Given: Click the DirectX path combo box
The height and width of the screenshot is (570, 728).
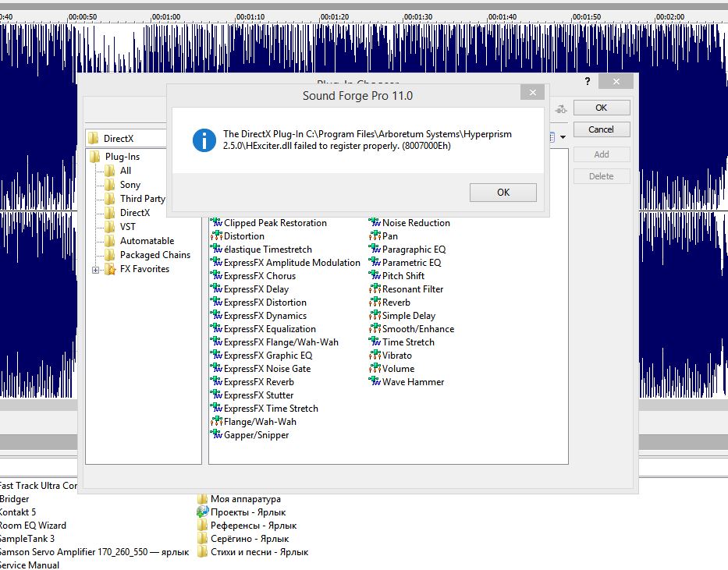Looking at the screenshot, I should 126,138.
